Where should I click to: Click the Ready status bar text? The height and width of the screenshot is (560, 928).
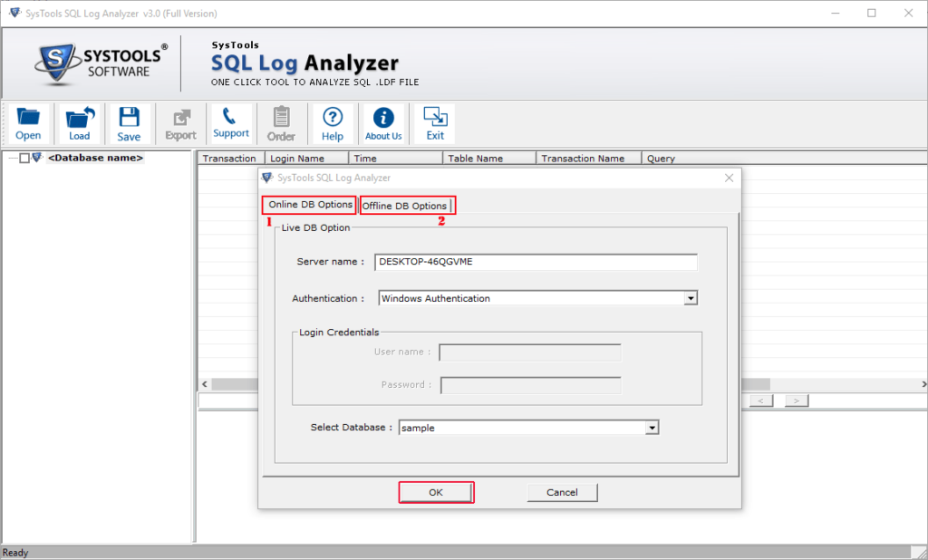click(15, 553)
